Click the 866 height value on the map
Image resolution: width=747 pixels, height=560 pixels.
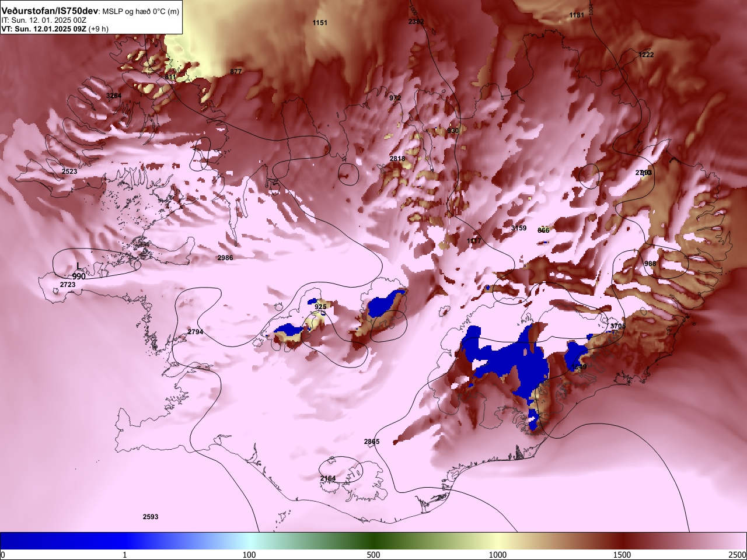543,230
